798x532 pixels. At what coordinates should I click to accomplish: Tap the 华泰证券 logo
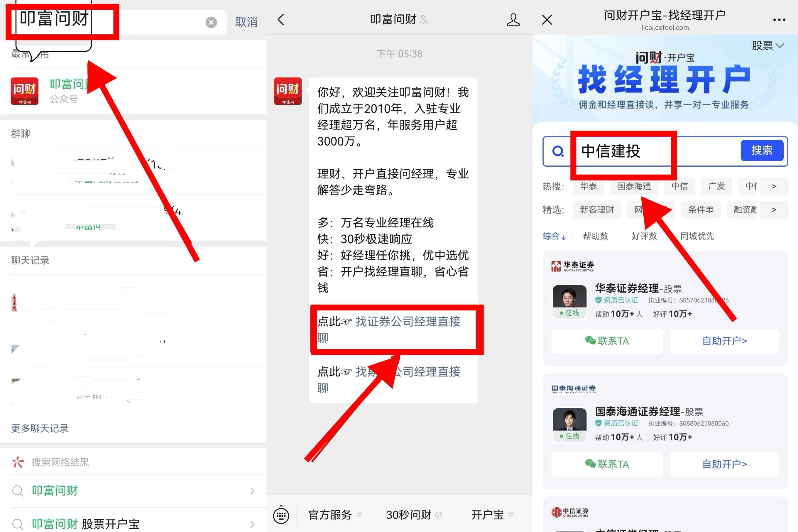pos(572,266)
